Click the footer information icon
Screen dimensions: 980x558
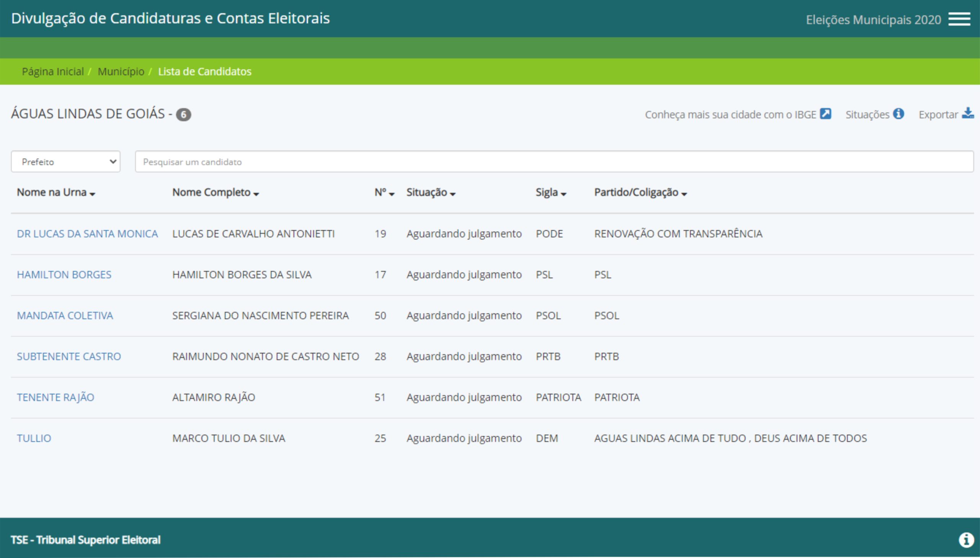(966, 540)
